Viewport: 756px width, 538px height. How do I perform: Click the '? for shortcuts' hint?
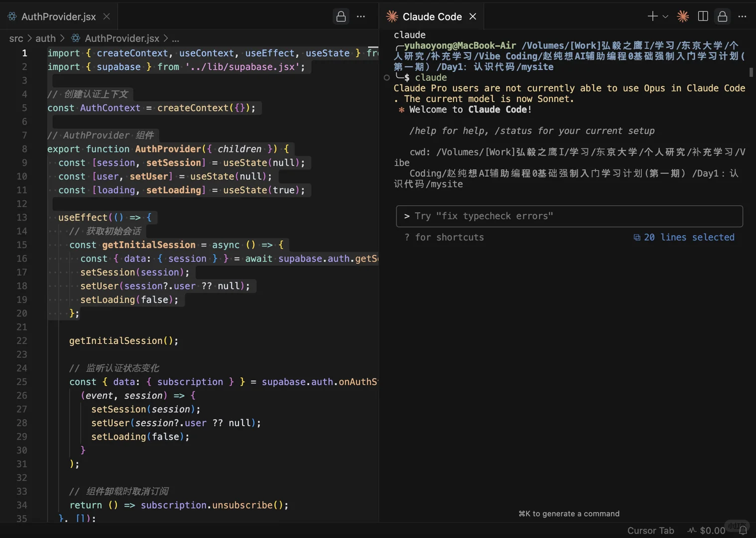pos(444,238)
